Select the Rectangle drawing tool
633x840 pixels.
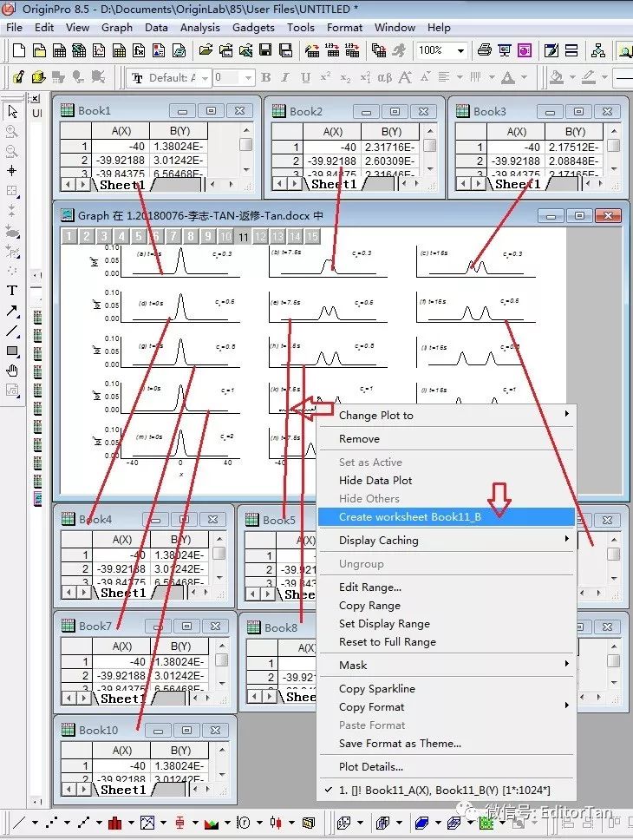[12, 351]
